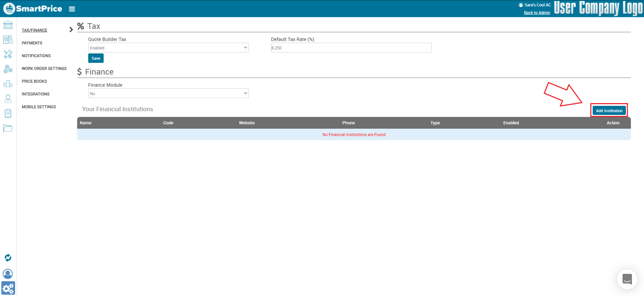Follow the Back to Admin link
The image size is (644, 296).
tap(537, 13)
